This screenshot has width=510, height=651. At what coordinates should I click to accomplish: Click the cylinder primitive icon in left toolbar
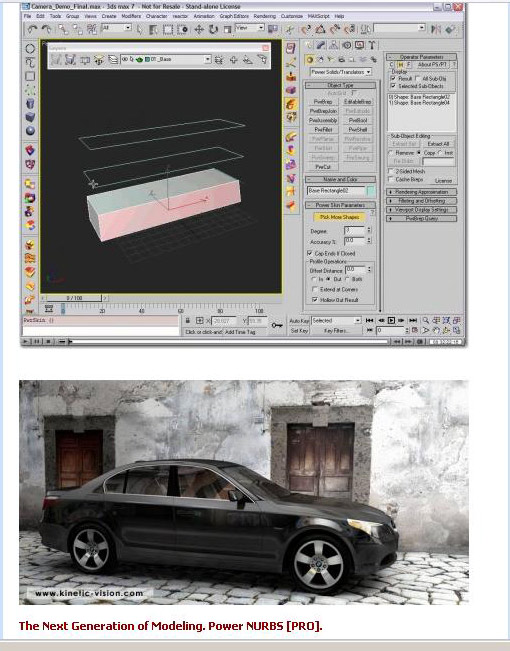(x=30, y=103)
